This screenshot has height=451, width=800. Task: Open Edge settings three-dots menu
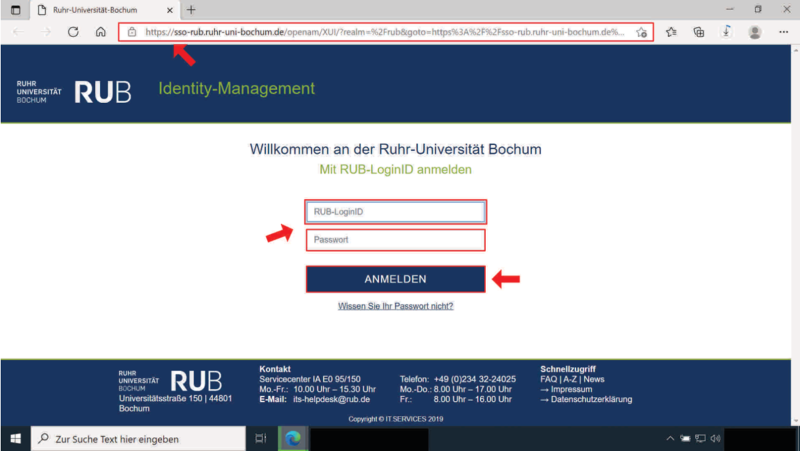783,32
